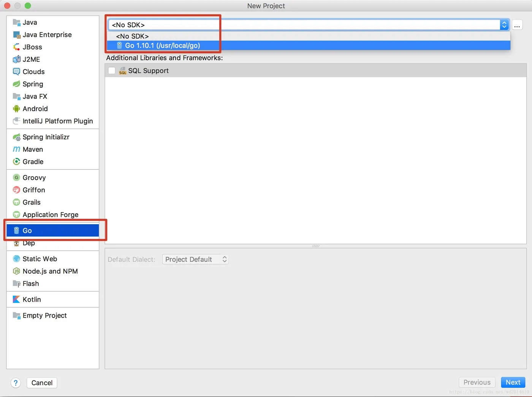This screenshot has width=532, height=397.
Task: Select the Application Forge entry
Action: point(53,214)
